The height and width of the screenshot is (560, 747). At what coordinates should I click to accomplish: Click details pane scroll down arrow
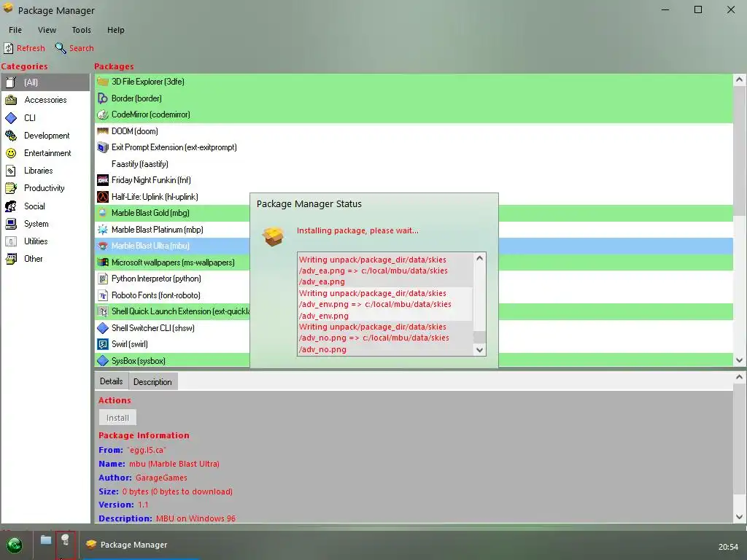tap(740, 517)
